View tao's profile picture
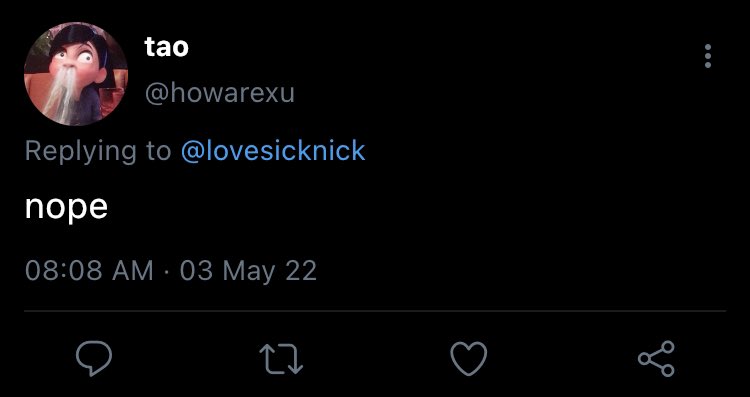Image resolution: width=750 pixels, height=397 pixels. tap(76, 74)
